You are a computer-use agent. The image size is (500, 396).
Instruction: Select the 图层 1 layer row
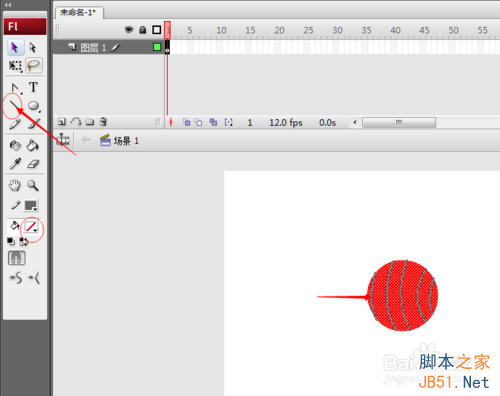tap(108, 48)
